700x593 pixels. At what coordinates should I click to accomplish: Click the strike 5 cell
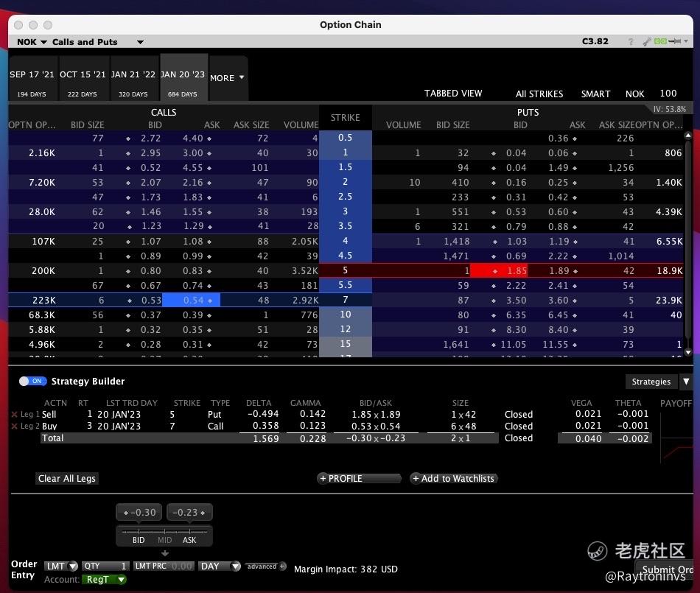pos(345,270)
